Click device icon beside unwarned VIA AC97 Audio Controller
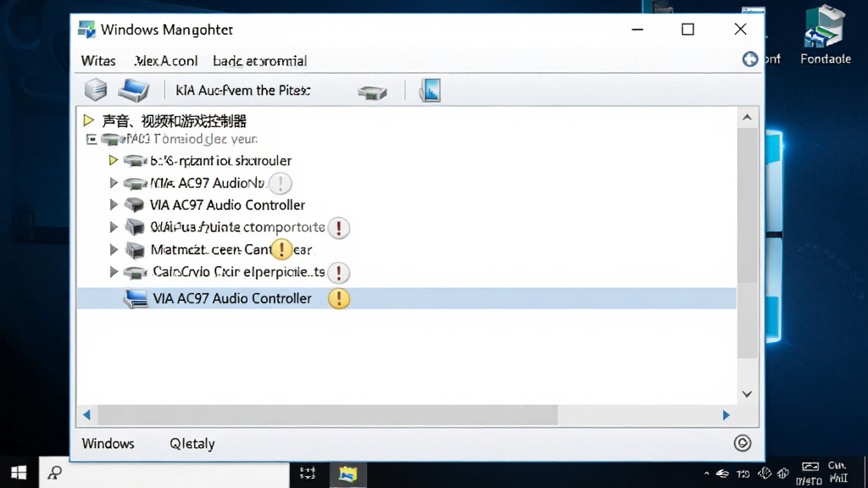 135,205
